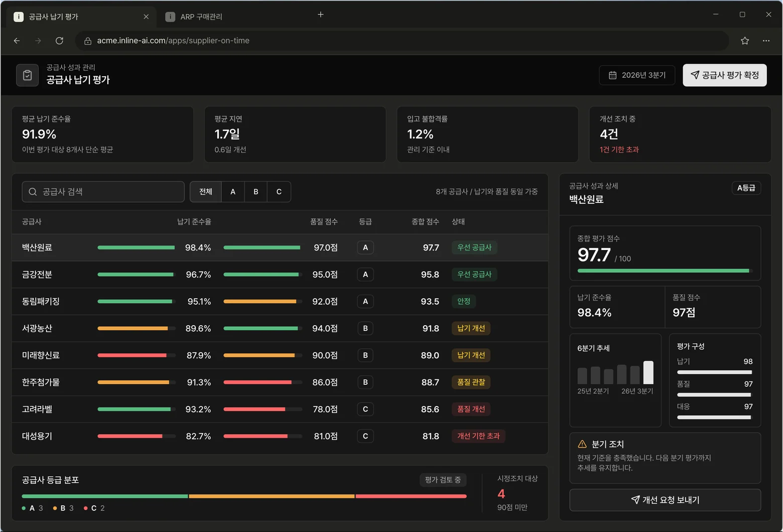The width and height of the screenshot is (783, 532).
Task: Select the 동림패키징 supplier row
Action: pos(280,302)
